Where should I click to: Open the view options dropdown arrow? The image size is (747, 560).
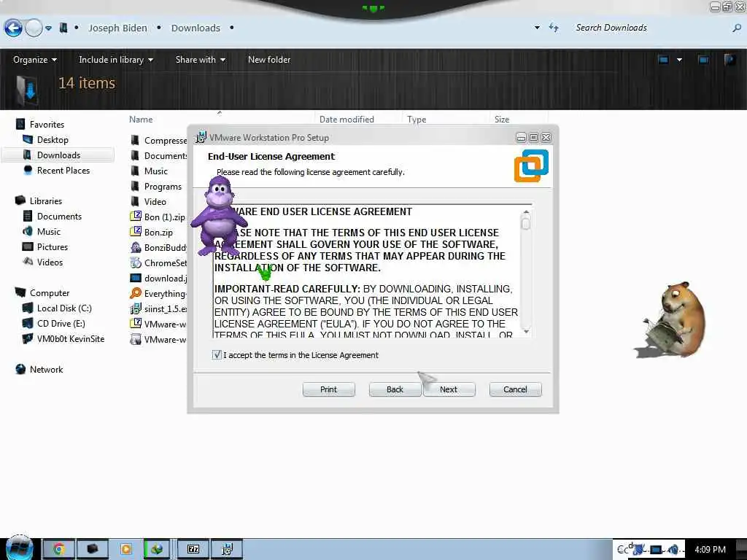(679, 60)
